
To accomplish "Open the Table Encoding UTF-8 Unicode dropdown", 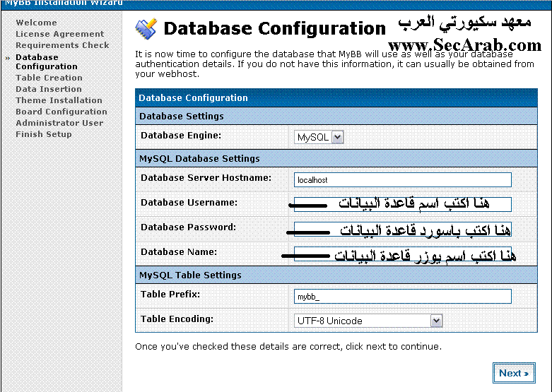I will tap(368, 321).
